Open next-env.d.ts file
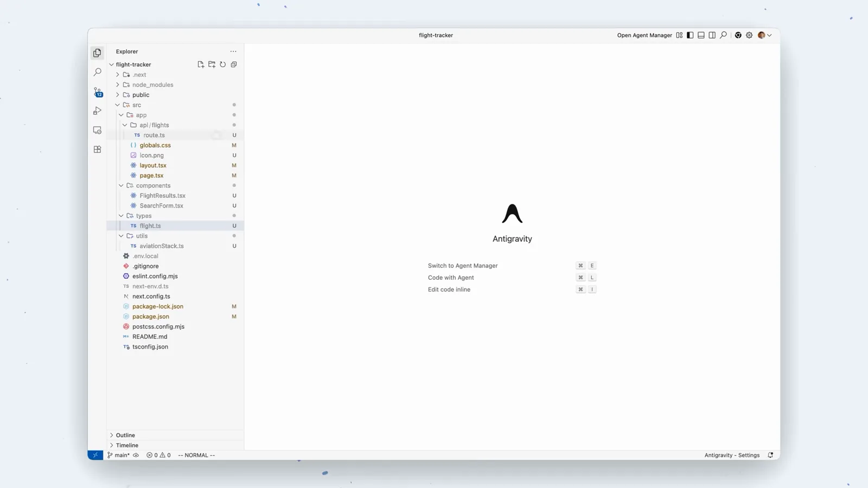 click(175, 286)
